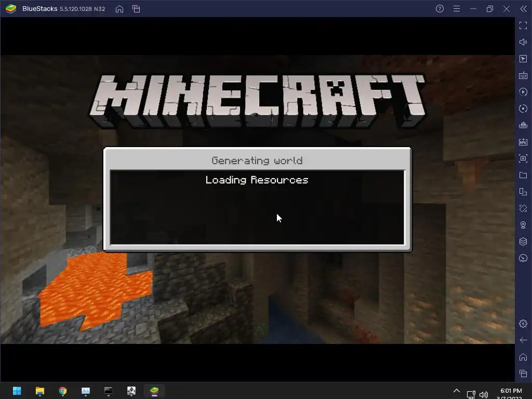This screenshot has width=532, height=399.
Task: Open the BlueStacks home screen icon in title bar
Action: 119,9
